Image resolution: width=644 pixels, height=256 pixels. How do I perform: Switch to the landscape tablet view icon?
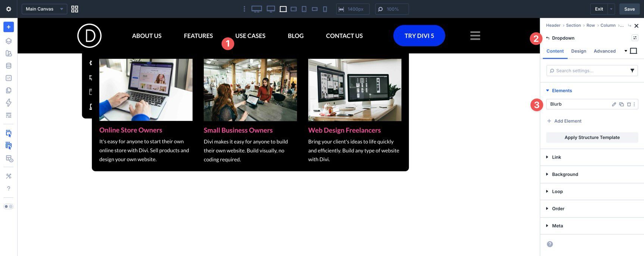pyautogui.click(x=294, y=9)
